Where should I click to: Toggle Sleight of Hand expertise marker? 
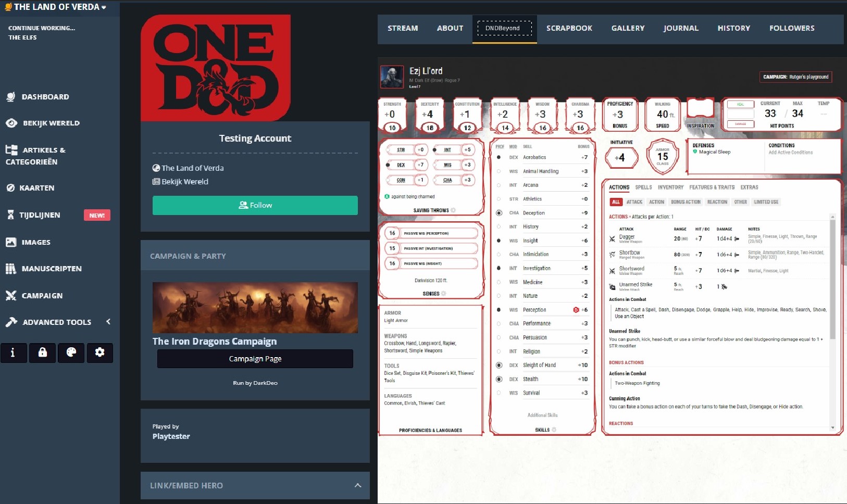[499, 365]
